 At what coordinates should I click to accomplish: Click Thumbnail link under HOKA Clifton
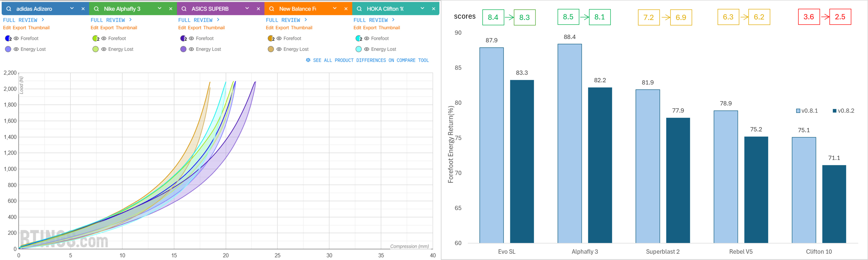pos(389,28)
